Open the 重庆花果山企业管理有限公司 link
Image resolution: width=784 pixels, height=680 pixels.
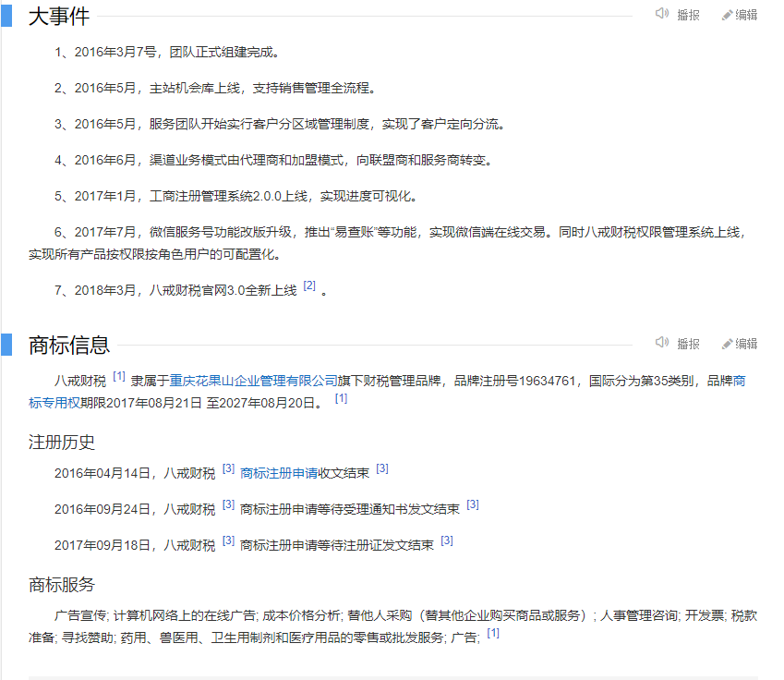pos(254,382)
